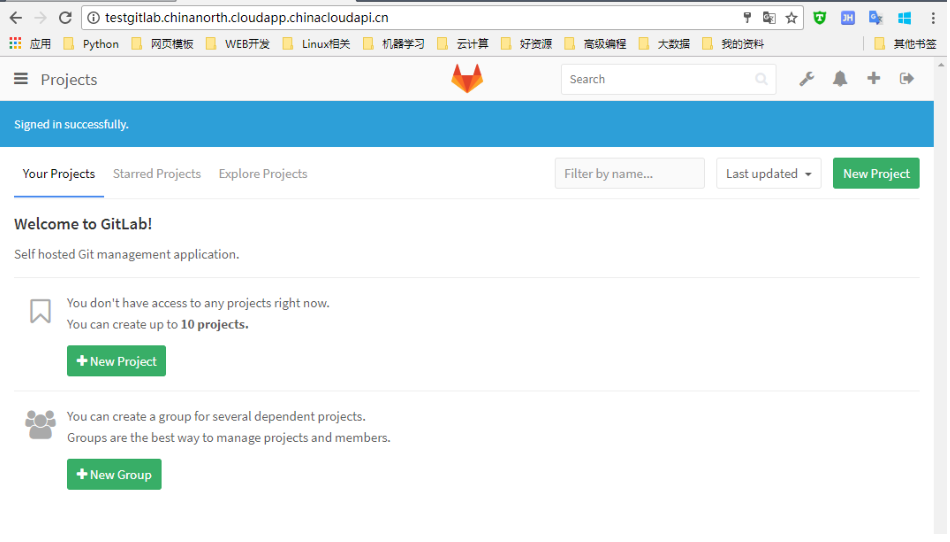The width and height of the screenshot is (950, 542).
Task: Click the page scrollbar up arrow
Action: pyautogui.click(x=941, y=65)
